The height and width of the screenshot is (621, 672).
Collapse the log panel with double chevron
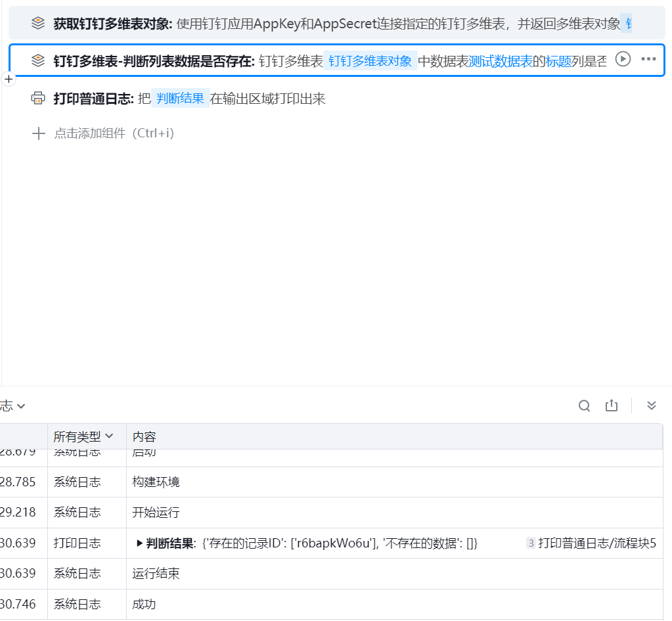click(x=652, y=405)
